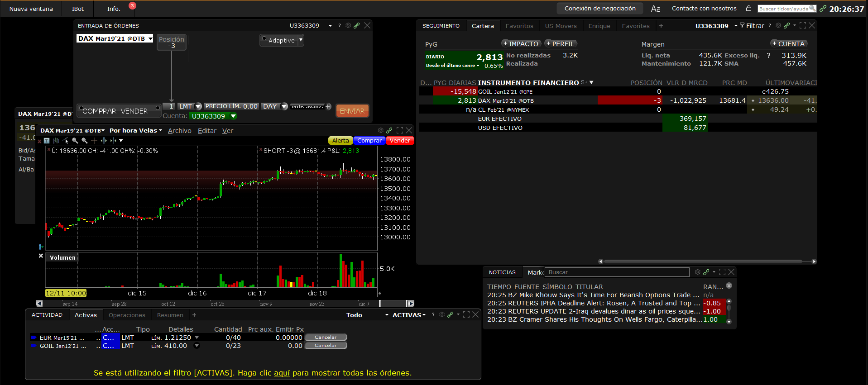Select the COMPRAR radio button

81,108
